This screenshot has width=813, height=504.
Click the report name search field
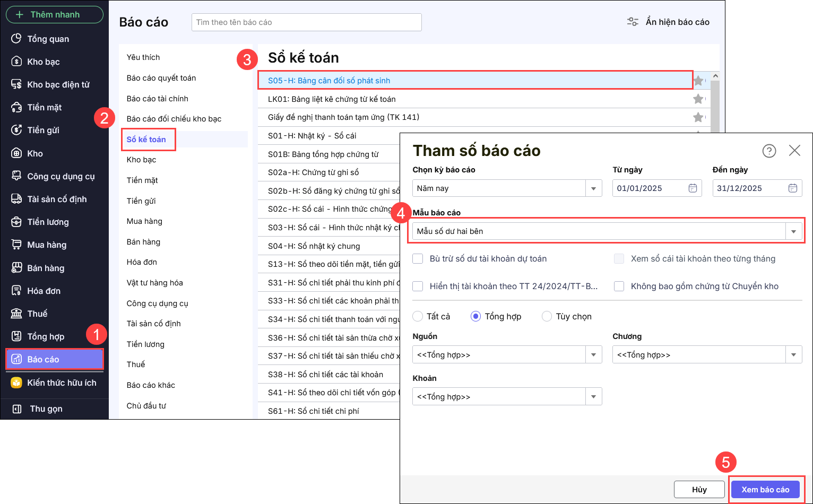point(306,22)
